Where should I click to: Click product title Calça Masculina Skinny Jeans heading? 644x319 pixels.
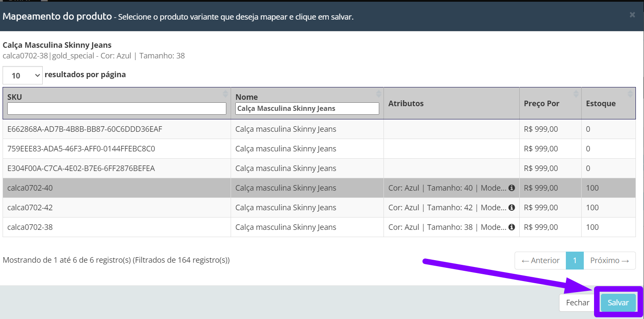[57, 45]
